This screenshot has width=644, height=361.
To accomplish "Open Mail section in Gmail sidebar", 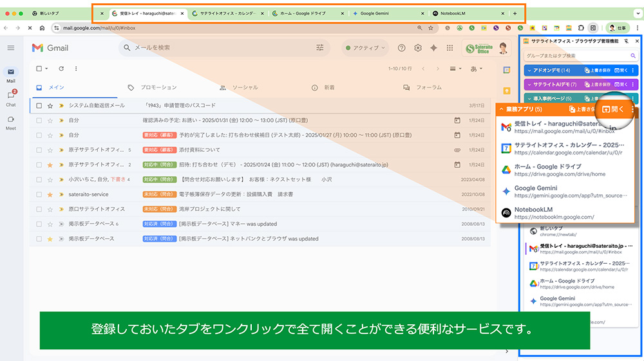I will [11, 75].
